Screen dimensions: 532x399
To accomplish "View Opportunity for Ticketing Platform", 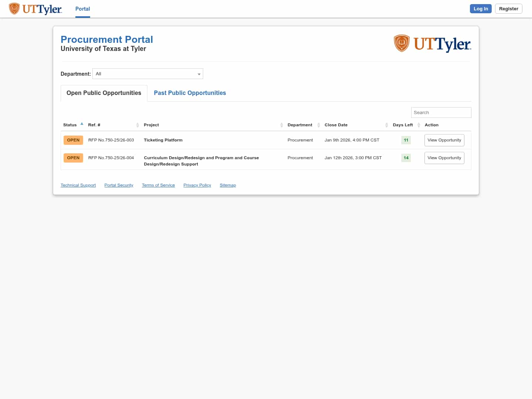I will click(x=444, y=140).
